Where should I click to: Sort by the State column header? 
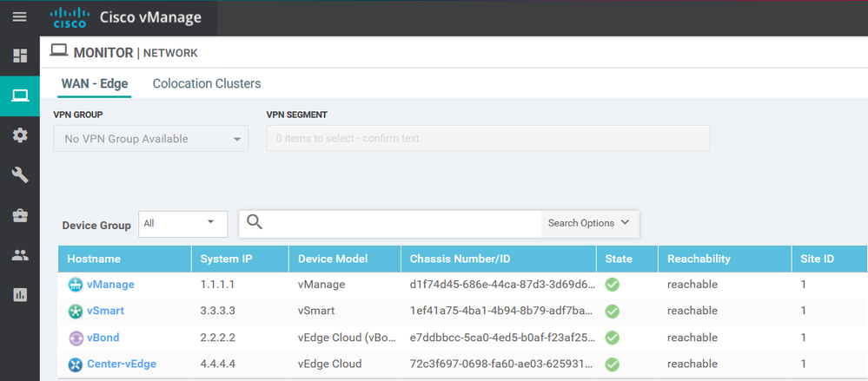tap(627, 259)
